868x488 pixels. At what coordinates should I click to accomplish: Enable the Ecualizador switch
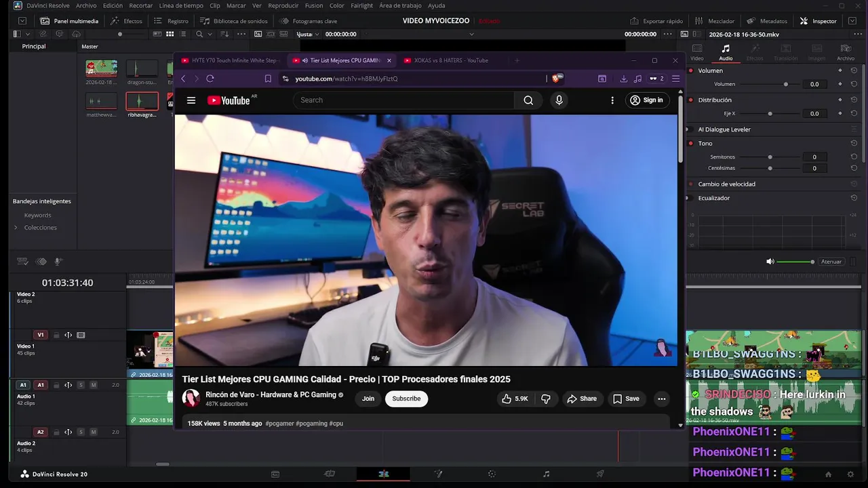[x=691, y=198]
